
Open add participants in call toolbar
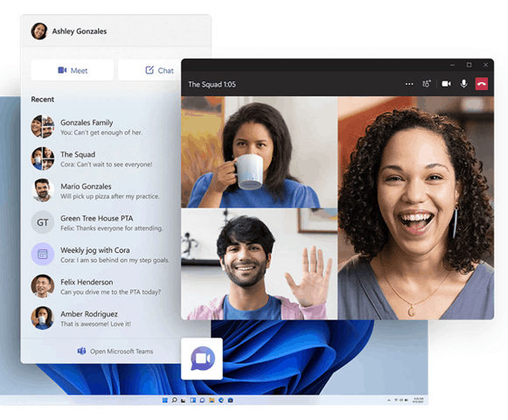click(427, 84)
